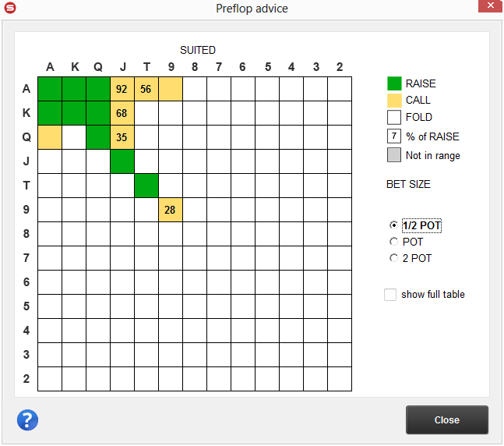Select the POT bet size radio button
504x446 pixels.
tap(393, 242)
